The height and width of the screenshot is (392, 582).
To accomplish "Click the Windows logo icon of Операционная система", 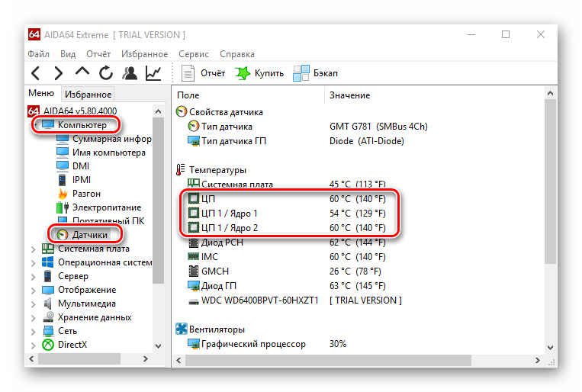I will (48, 262).
